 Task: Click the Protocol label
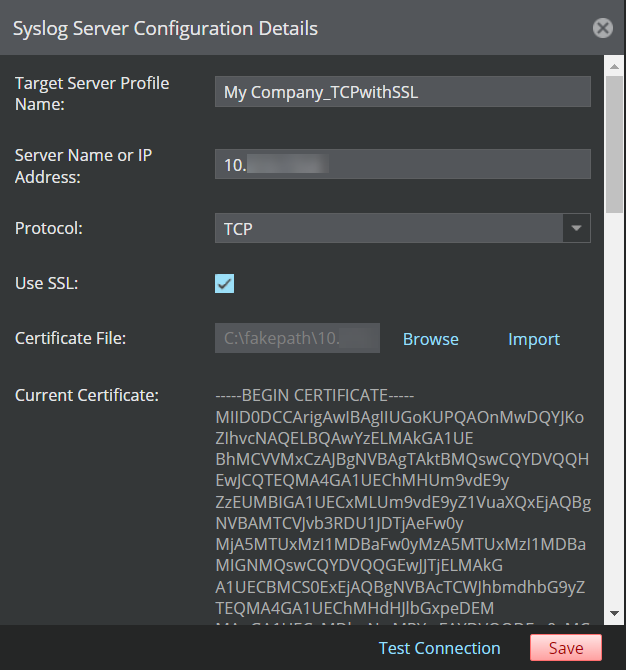(49, 228)
